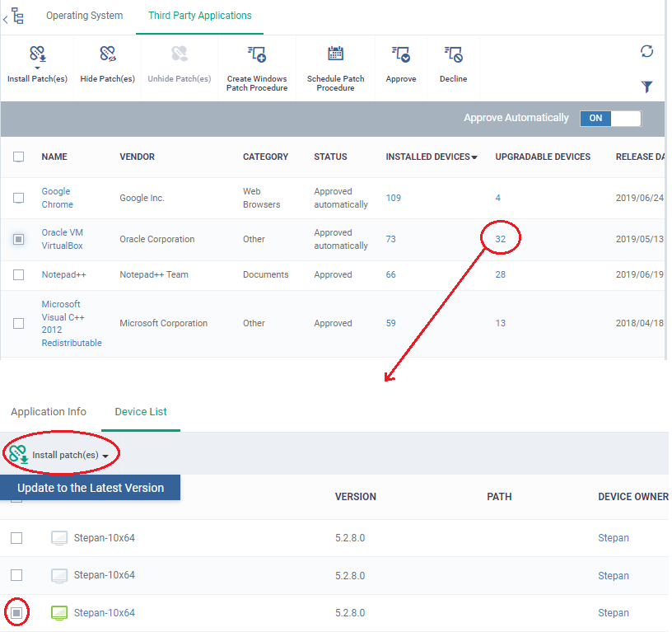Open Microsoft Visual C++ 2012 Redistributable link
This screenshot has width=672, height=632.
pos(72,323)
